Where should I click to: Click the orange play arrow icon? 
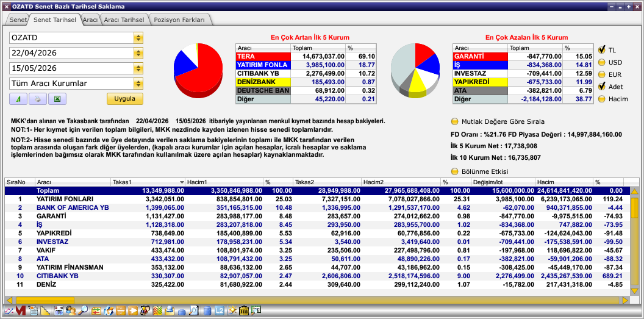tap(133, 311)
